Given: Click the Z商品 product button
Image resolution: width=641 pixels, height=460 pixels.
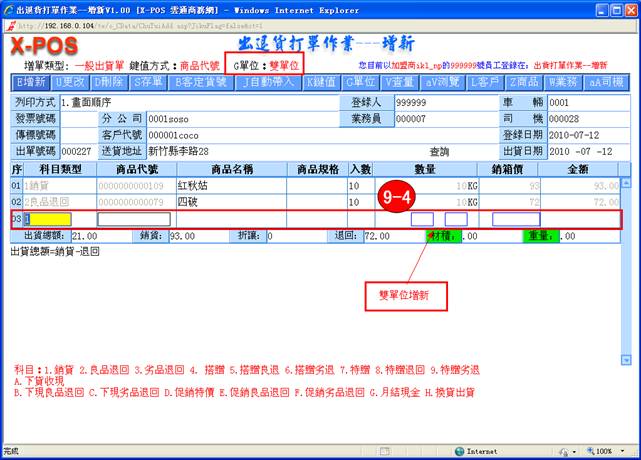Looking at the screenshot, I should click(x=526, y=81).
